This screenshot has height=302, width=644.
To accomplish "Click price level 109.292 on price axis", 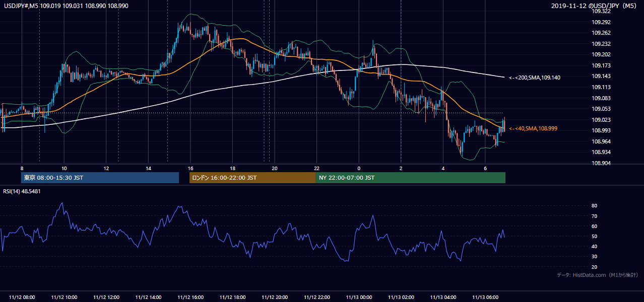I will pyautogui.click(x=601, y=22).
